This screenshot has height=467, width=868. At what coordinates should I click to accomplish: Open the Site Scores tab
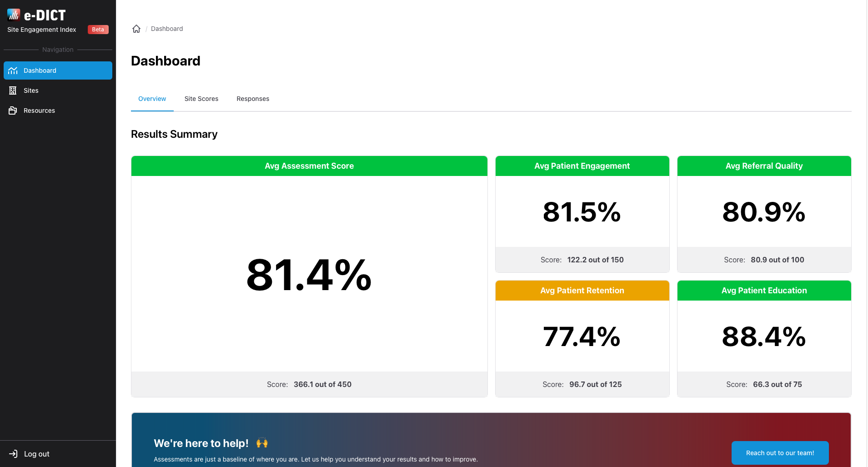[x=201, y=99]
